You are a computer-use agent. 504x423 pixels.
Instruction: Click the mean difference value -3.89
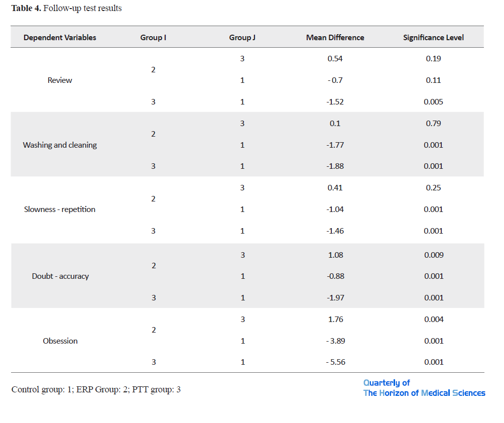tap(335, 341)
